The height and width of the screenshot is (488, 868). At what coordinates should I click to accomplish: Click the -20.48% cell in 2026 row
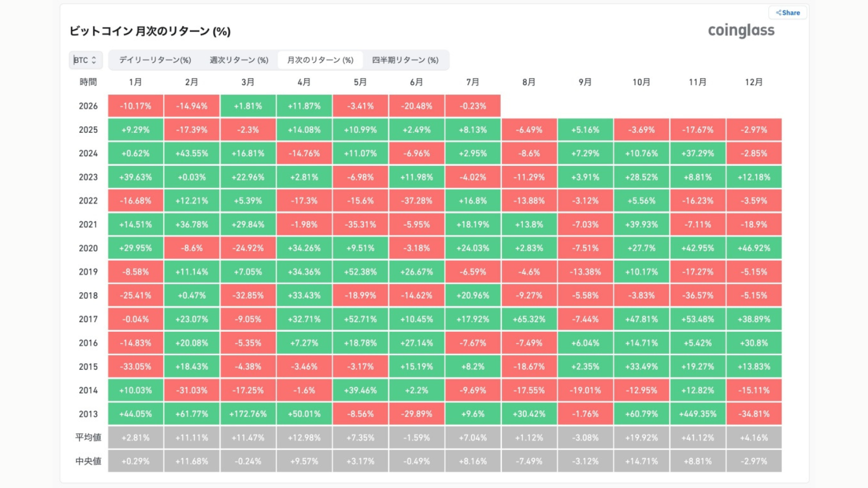417,106
